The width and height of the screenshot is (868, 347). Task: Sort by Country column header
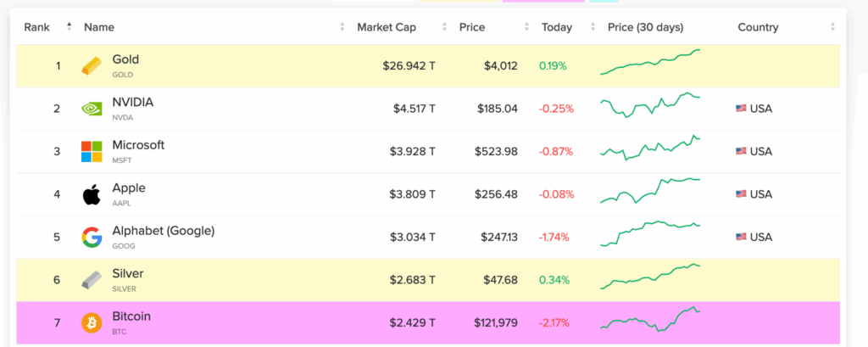[x=758, y=27]
